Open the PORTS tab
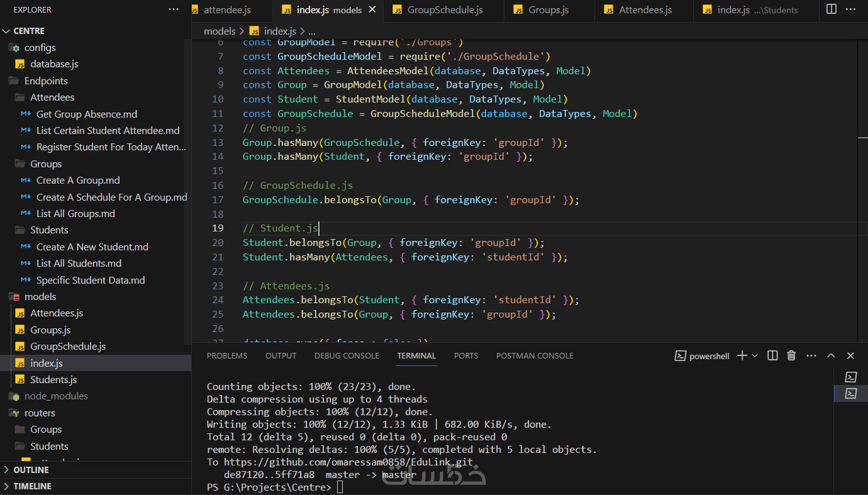868x495 pixels. click(466, 356)
